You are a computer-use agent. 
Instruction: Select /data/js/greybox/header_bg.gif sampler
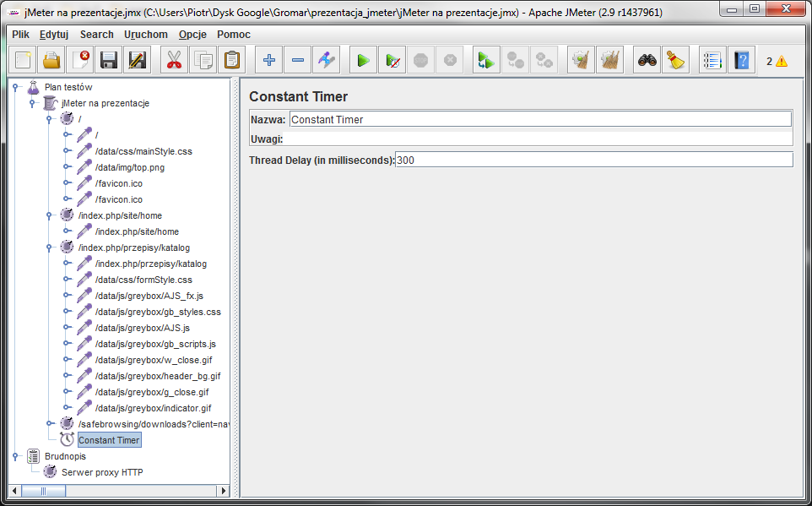(x=158, y=377)
